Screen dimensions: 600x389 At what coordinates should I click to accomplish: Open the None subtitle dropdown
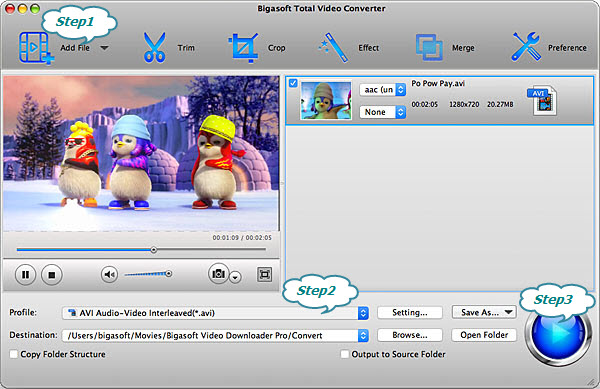382,112
